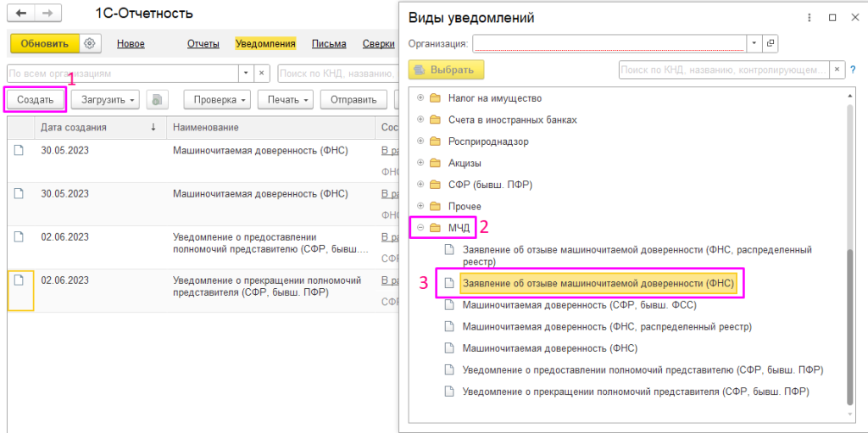
Task: Open the three-dot menu in Виды уведомлений
Action: click(810, 17)
